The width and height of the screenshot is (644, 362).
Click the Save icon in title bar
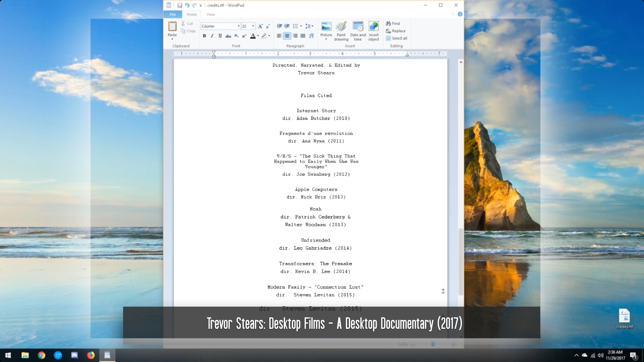click(x=180, y=5)
